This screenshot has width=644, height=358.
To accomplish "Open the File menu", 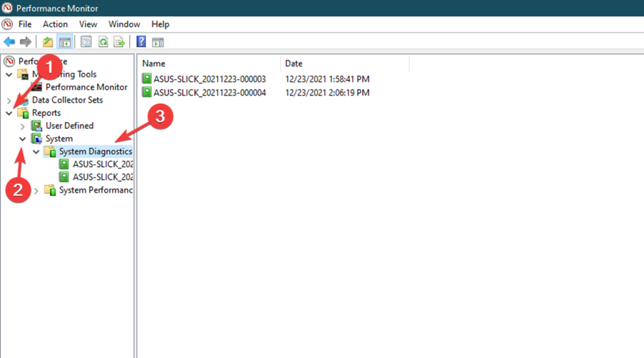I will coord(25,24).
